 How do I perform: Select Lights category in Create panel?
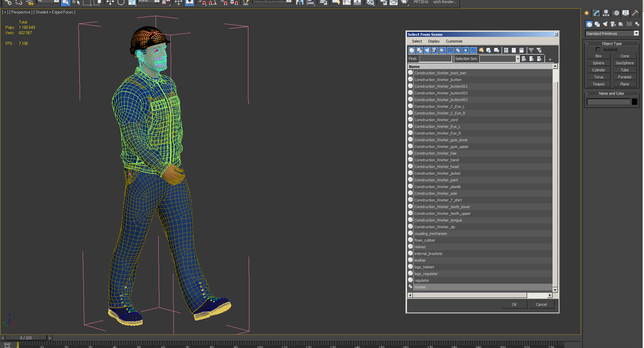coord(605,24)
